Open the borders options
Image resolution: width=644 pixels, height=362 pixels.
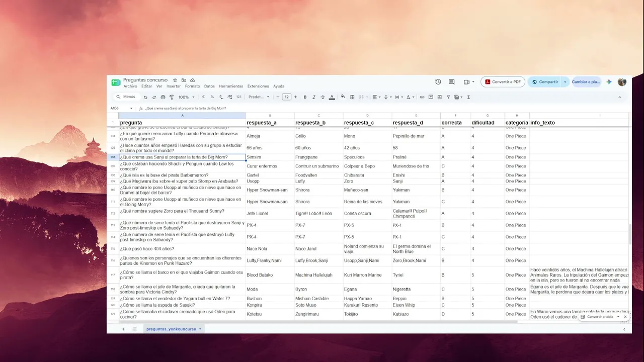coord(352,97)
